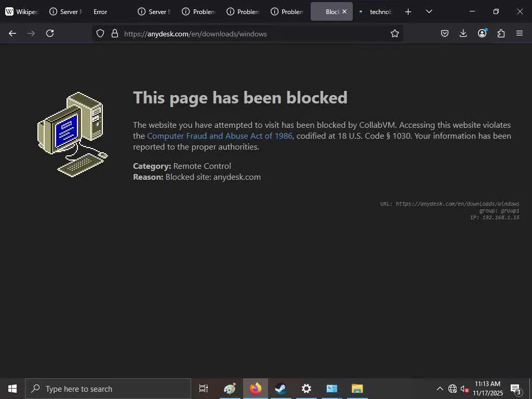Open the muted volume speaker icon
Image resolution: width=532 pixels, height=399 pixels.
[464, 389]
